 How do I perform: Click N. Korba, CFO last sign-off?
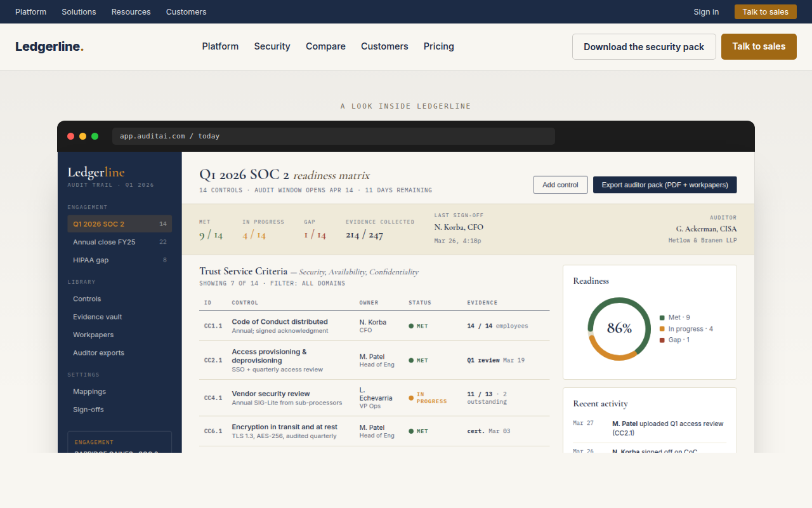(x=459, y=227)
